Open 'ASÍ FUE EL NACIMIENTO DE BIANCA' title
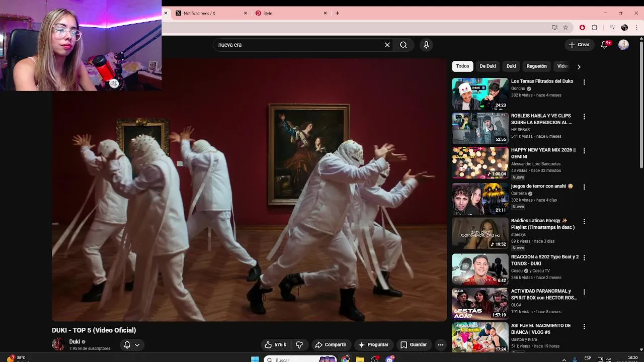644x362 pixels. coord(541,329)
